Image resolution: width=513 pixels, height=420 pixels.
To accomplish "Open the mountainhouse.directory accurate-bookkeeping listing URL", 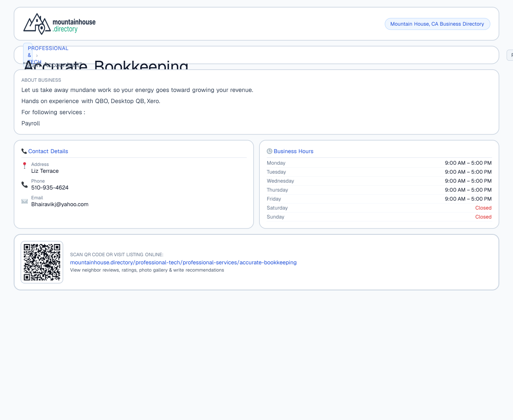I will tap(183, 263).
